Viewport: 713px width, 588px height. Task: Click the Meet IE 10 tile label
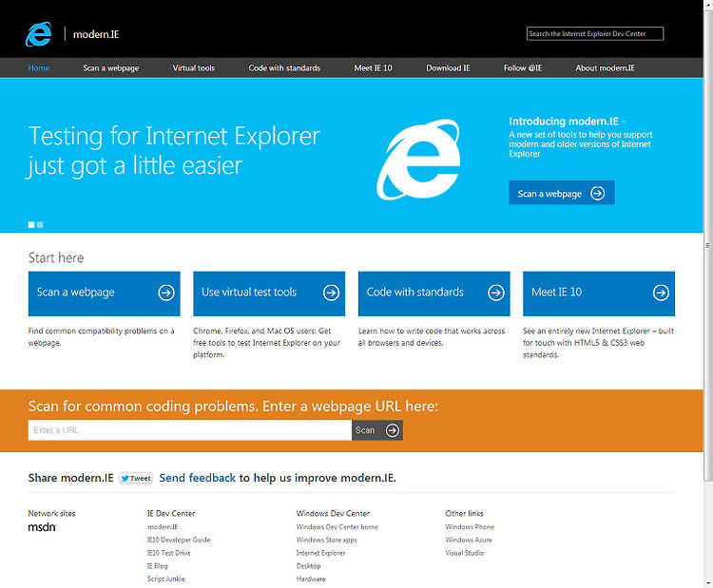(x=556, y=293)
